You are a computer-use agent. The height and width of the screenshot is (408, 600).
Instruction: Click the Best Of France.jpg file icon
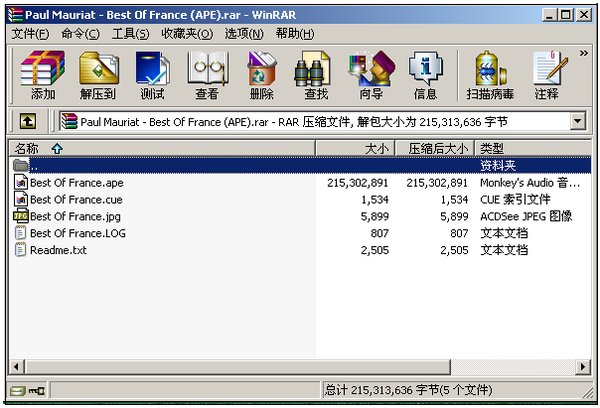click(x=21, y=216)
